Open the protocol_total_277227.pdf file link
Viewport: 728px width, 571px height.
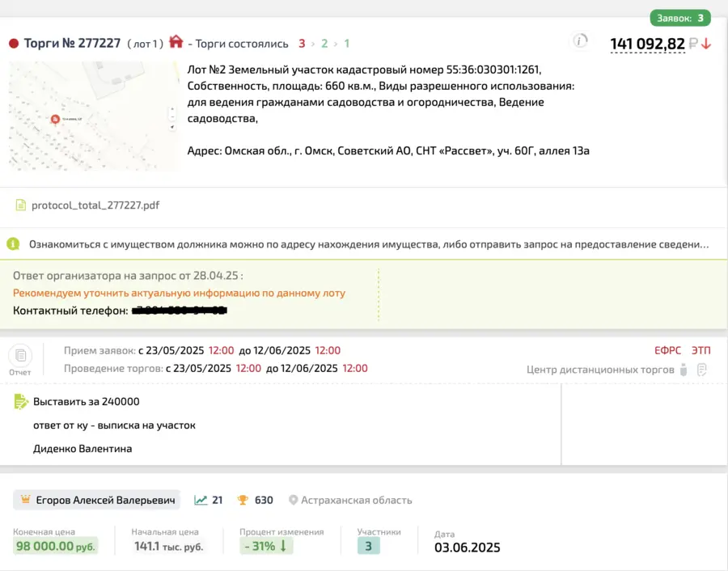point(95,205)
